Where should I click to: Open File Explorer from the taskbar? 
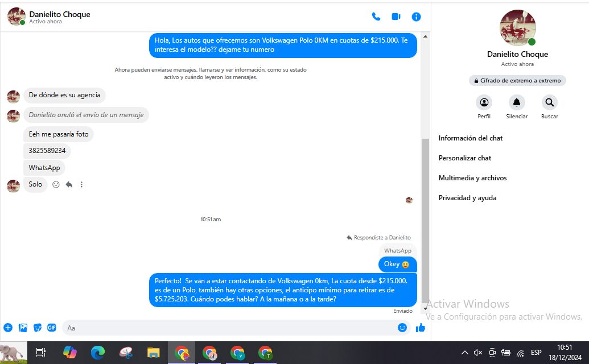(x=153, y=353)
